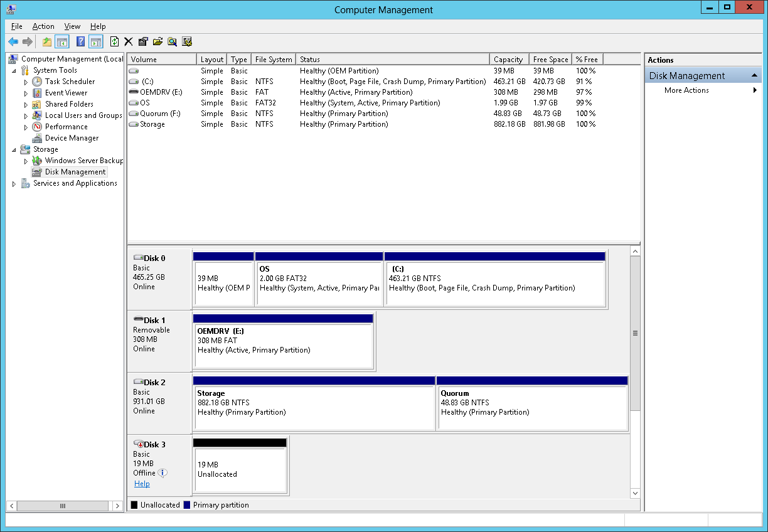Screen dimensions: 768x532
Task: Select the Disk 0 label box
Action: tap(159, 279)
